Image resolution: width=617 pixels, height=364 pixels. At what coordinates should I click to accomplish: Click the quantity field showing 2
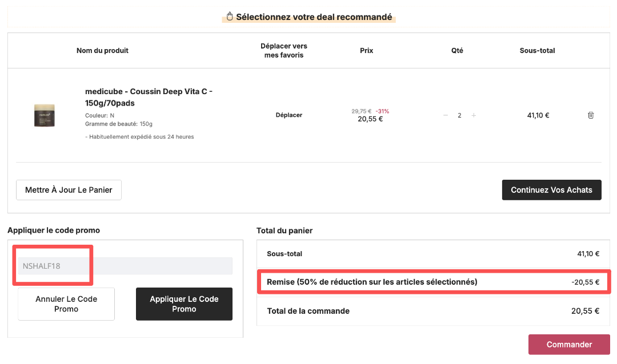coord(459,115)
